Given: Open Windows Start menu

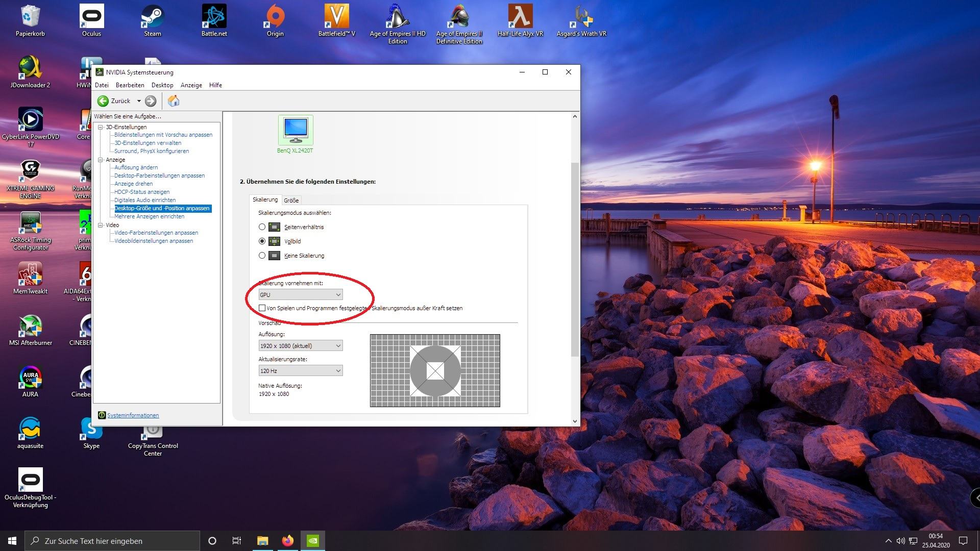Looking at the screenshot, I should point(12,541).
